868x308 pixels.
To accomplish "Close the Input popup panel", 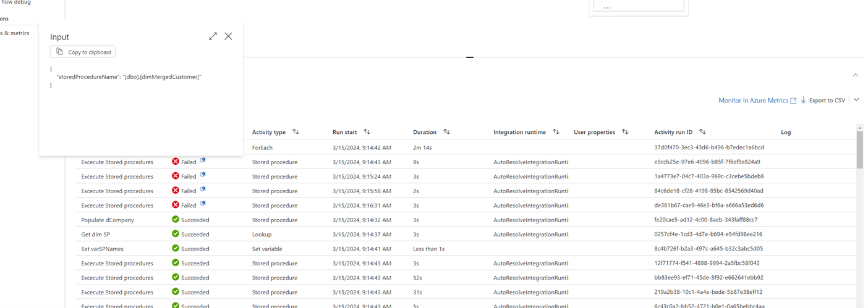I will click(228, 36).
